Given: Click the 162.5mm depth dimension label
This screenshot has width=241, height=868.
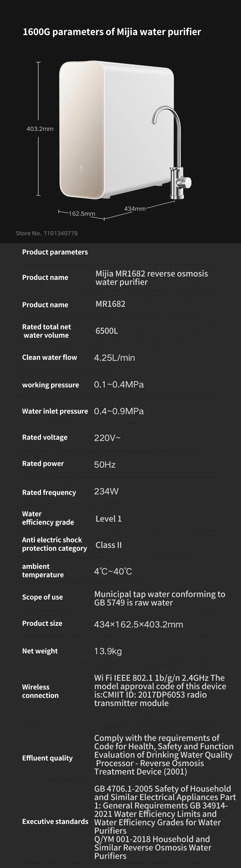Looking at the screenshot, I should point(82,214).
